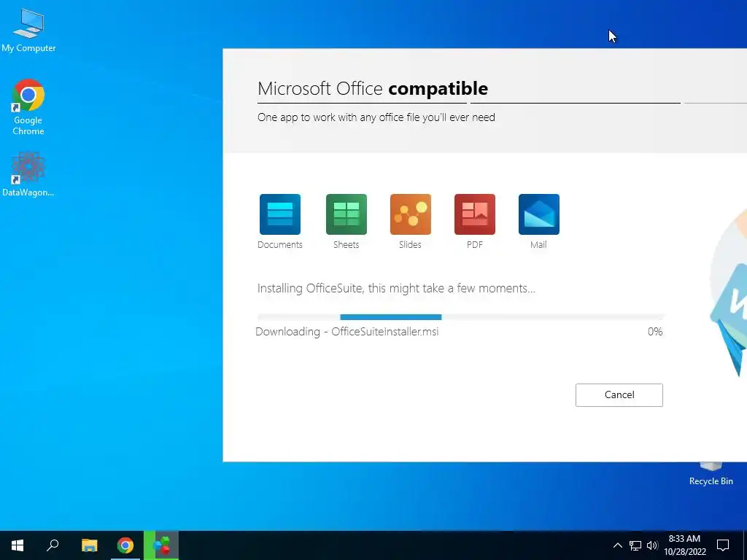Click the download progress bar

[460, 317]
